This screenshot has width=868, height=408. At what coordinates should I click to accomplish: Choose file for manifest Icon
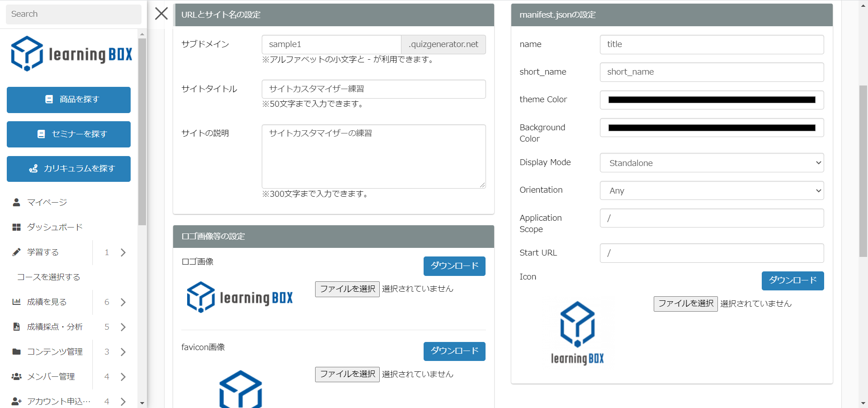click(685, 304)
